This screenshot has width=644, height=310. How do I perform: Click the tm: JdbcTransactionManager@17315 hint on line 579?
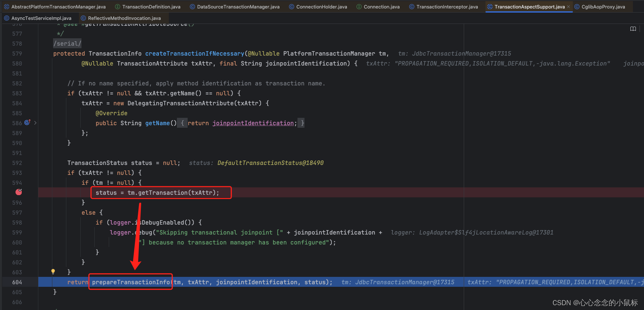click(x=455, y=53)
